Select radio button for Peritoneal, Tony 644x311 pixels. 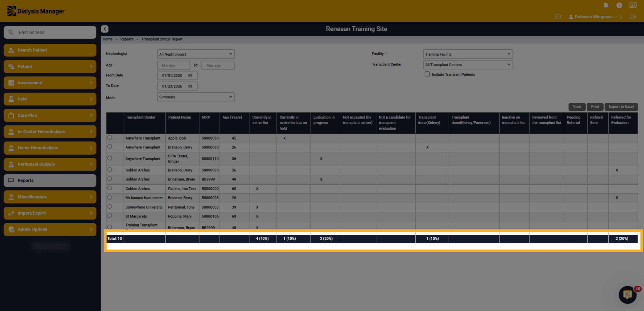click(x=109, y=206)
